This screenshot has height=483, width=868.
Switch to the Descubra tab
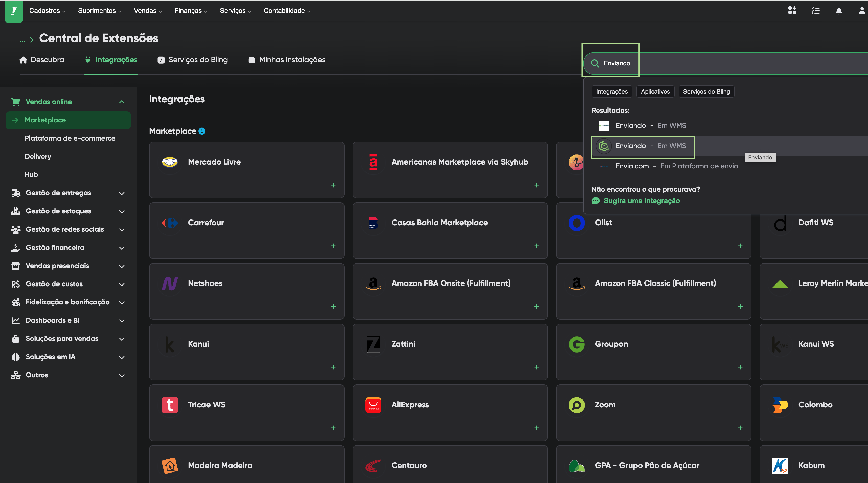click(42, 60)
